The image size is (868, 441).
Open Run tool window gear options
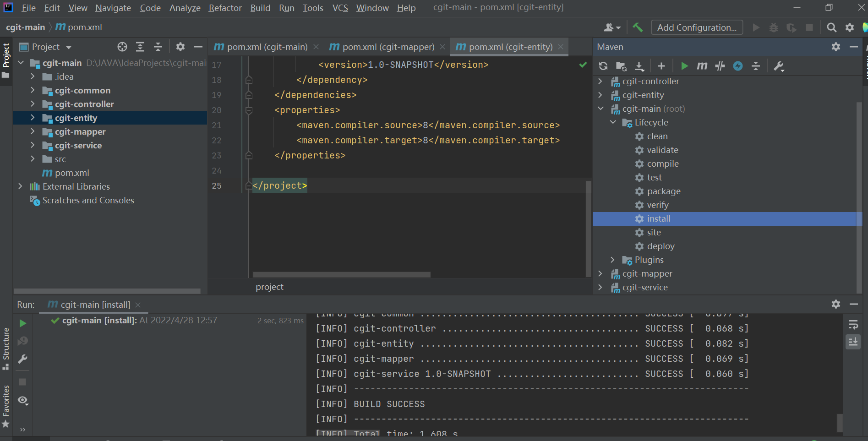[836, 304]
